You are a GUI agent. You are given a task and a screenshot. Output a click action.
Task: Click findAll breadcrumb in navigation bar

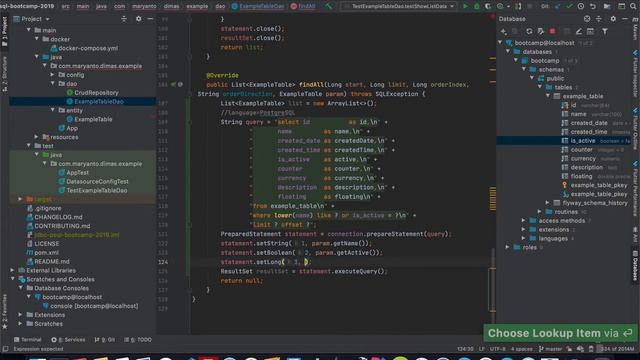tap(303, 6)
